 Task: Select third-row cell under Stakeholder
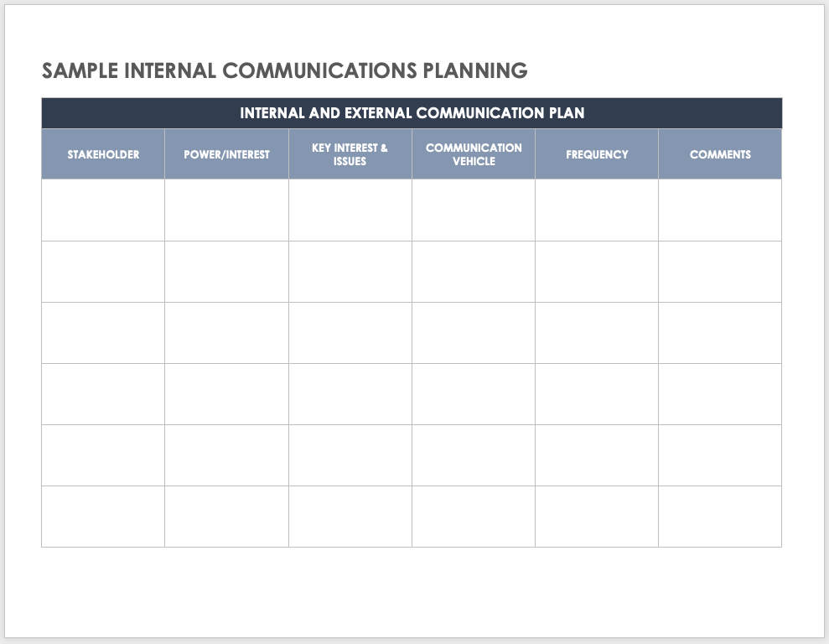point(103,333)
